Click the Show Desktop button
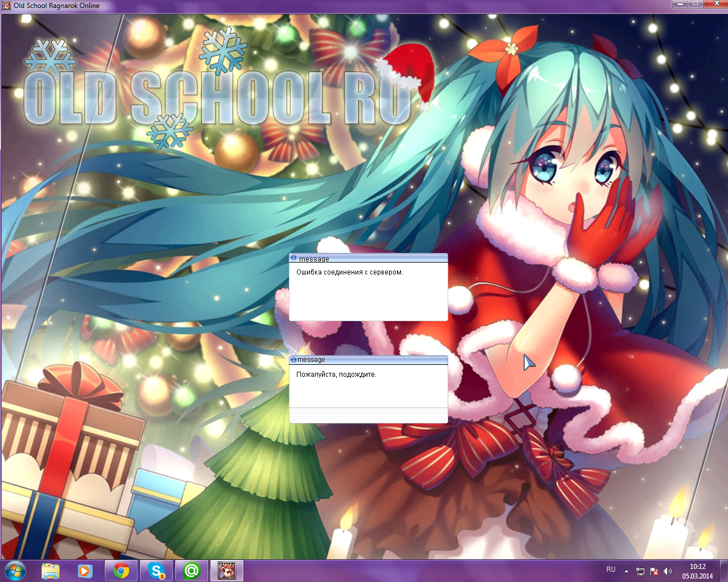 tap(724, 571)
